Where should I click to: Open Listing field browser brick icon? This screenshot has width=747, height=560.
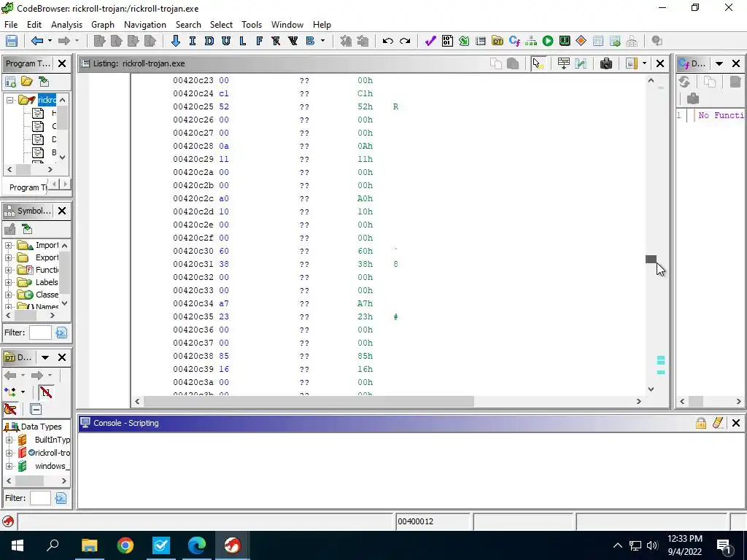[x=564, y=63]
